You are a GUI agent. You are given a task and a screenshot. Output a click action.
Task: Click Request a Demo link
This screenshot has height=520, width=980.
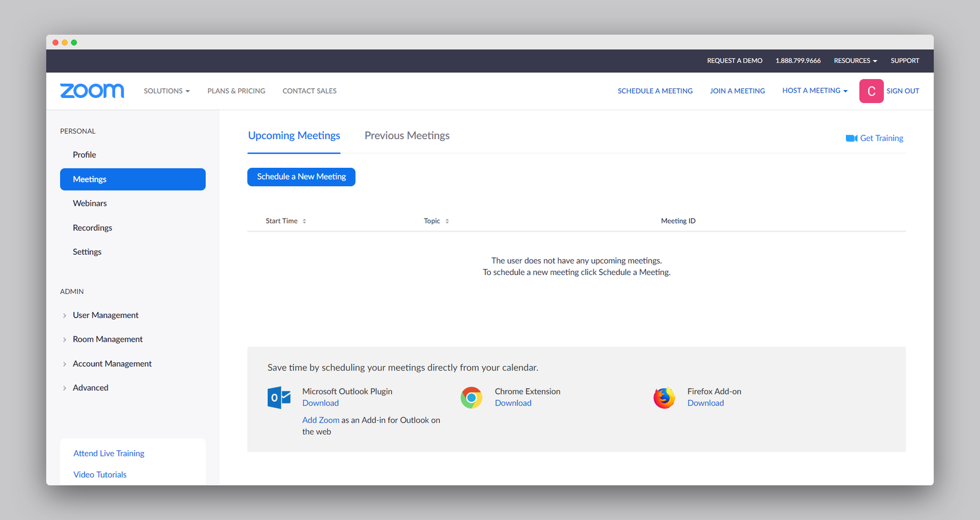point(734,61)
